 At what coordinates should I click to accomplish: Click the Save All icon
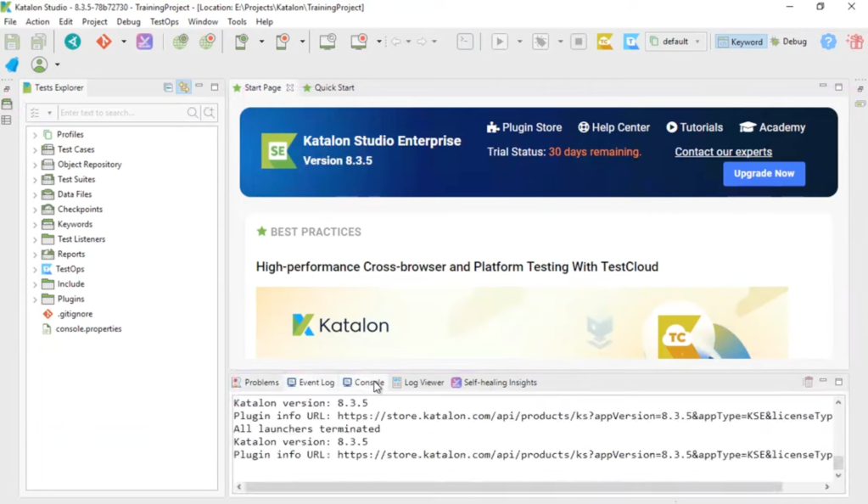click(38, 42)
